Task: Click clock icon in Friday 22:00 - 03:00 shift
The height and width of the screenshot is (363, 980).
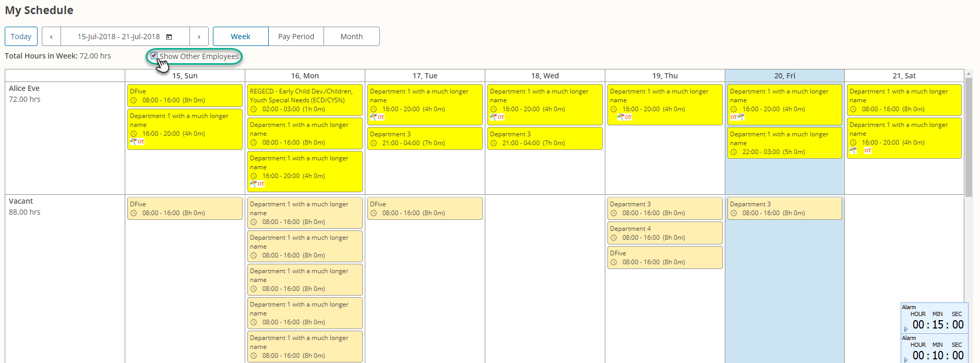Action: point(734,152)
